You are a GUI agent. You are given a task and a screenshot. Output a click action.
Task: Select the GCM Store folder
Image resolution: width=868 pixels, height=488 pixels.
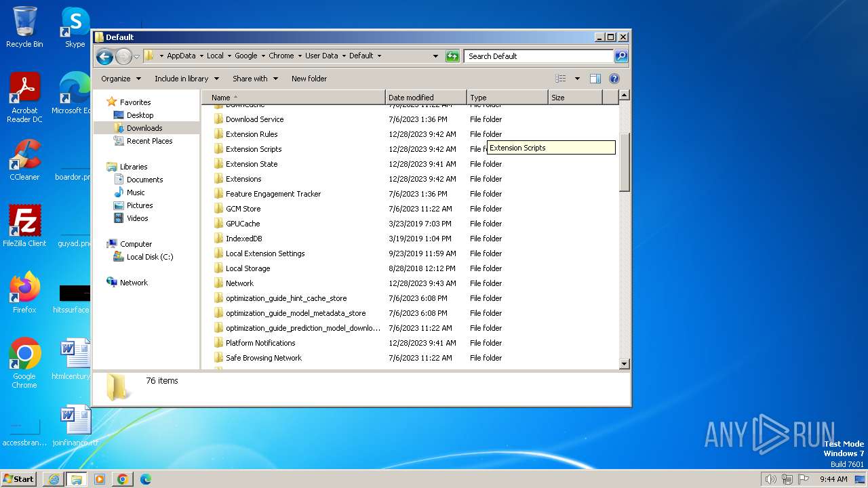click(243, 209)
